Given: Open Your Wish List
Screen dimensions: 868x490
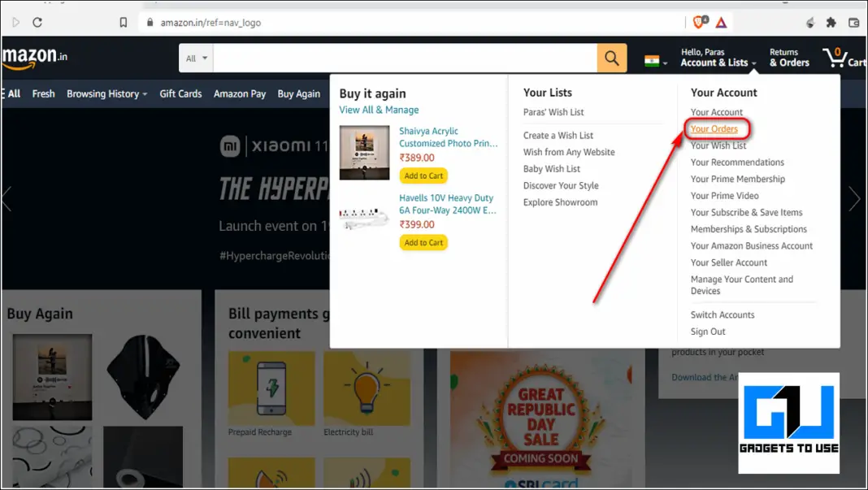Looking at the screenshot, I should [x=718, y=145].
